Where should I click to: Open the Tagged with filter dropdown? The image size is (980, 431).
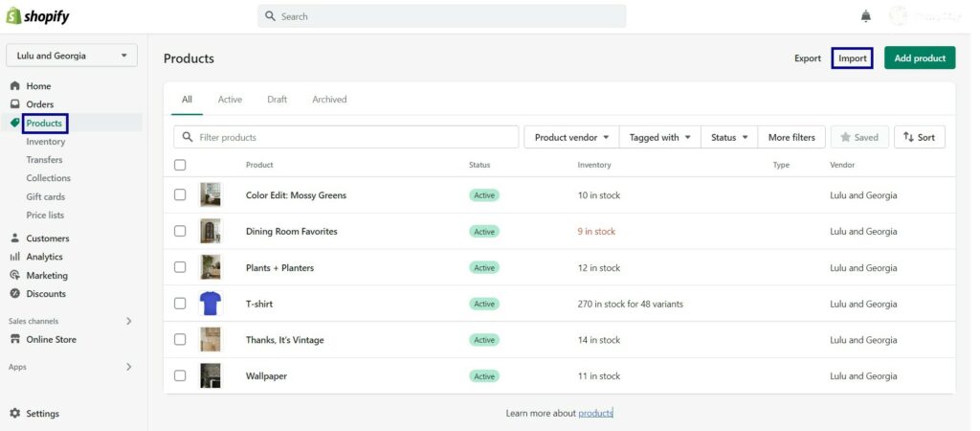point(660,137)
